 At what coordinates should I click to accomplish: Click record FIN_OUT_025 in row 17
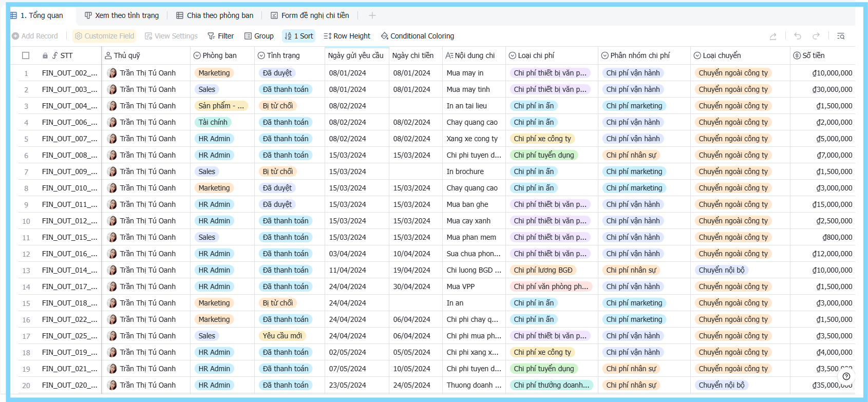(70, 336)
